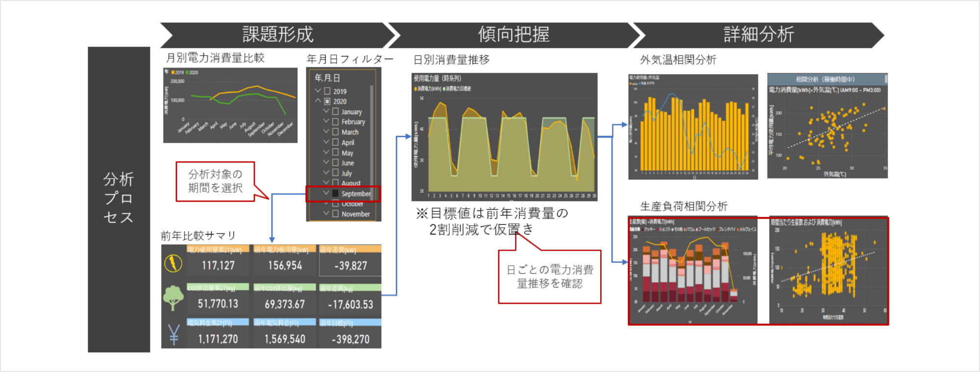Open the daily consumption time-series chart
Viewport: 980px width, 372px height.
[x=504, y=137]
